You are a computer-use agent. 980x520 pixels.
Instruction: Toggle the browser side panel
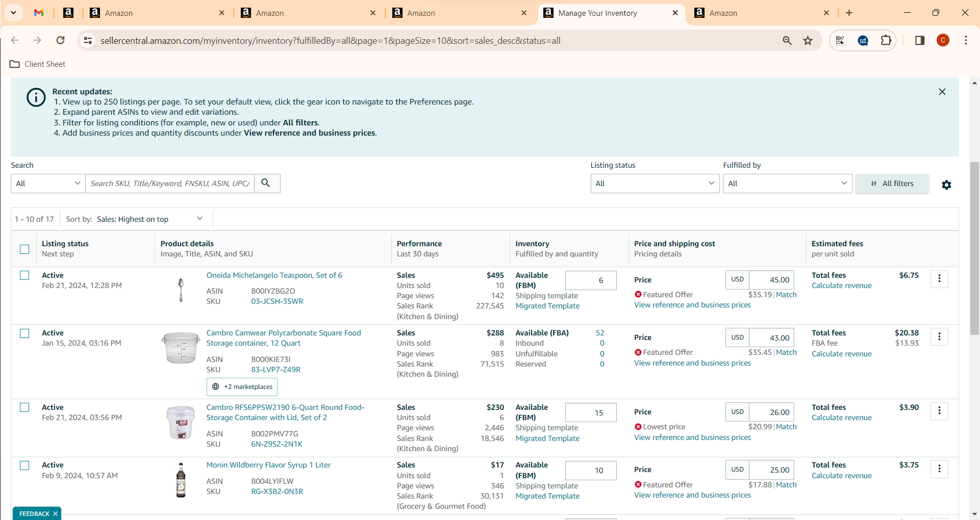(920, 40)
